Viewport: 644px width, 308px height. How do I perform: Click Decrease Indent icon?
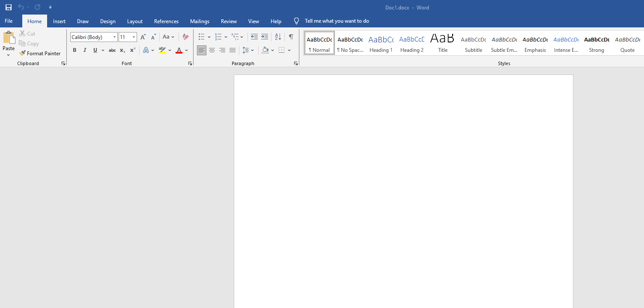click(254, 37)
